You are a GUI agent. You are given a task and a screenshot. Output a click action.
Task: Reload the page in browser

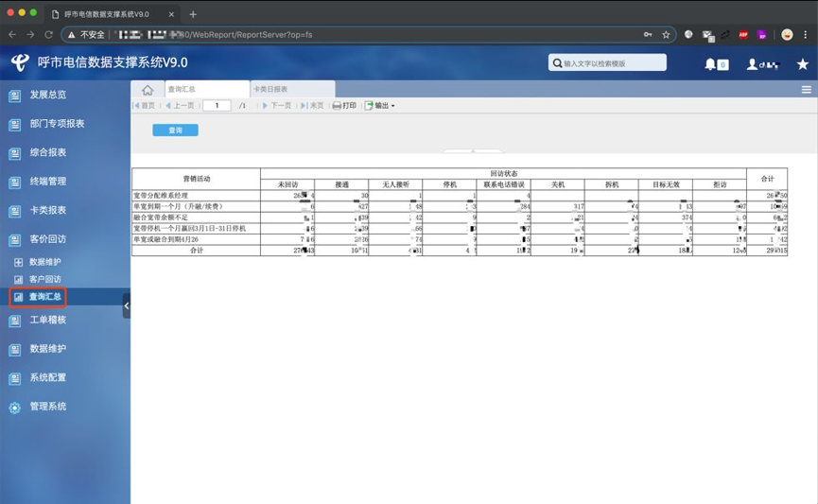48,34
